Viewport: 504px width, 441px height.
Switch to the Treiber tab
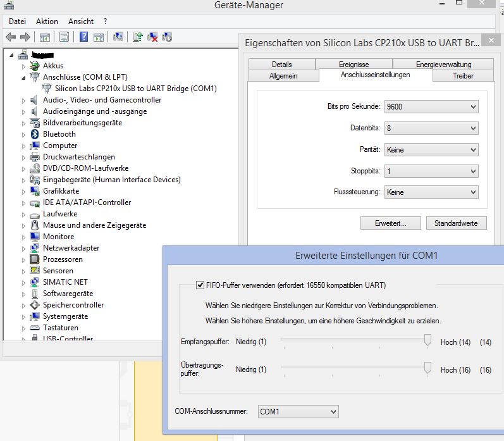pyautogui.click(x=463, y=76)
